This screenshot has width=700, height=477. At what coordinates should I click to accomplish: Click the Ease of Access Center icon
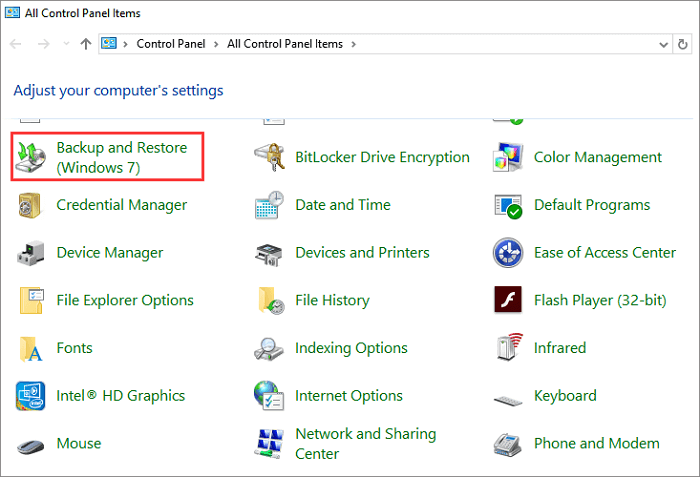pyautogui.click(x=509, y=253)
